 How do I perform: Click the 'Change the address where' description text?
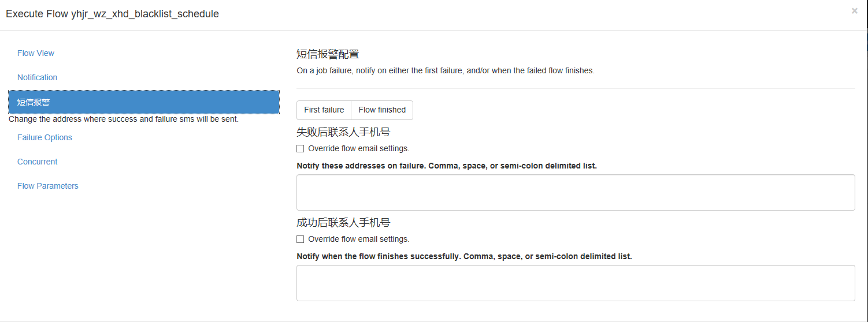point(124,119)
